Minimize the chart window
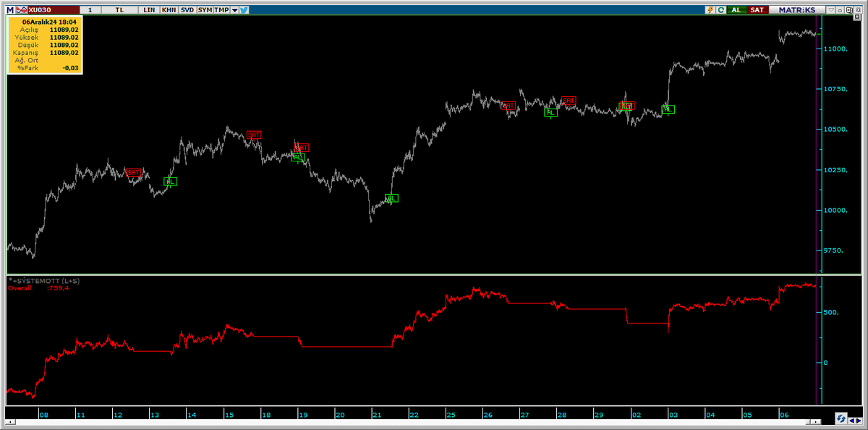 (x=840, y=10)
